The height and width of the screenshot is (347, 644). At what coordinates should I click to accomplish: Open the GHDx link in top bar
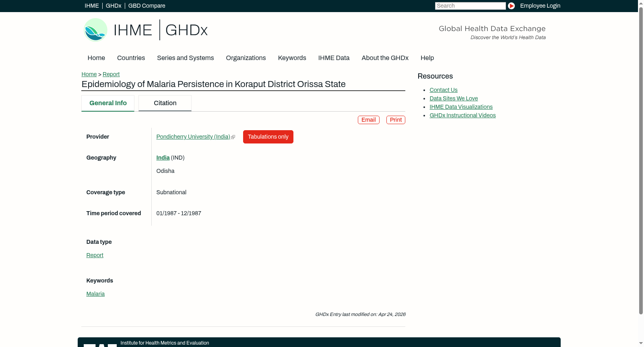coord(114,6)
